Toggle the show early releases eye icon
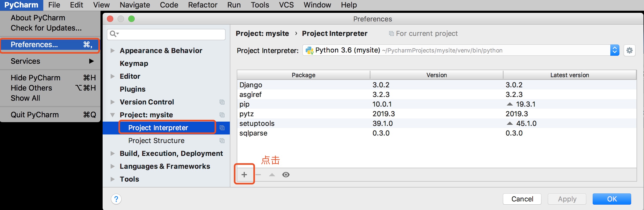 click(x=286, y=175)
